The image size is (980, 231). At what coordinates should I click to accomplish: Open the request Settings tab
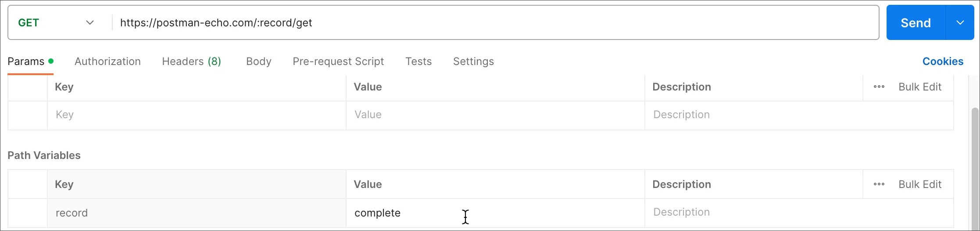(473, 61)
